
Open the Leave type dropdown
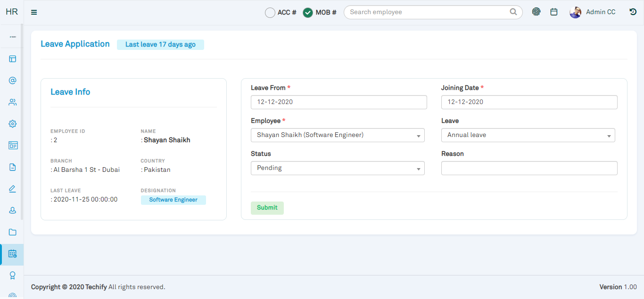coord(528,135)
